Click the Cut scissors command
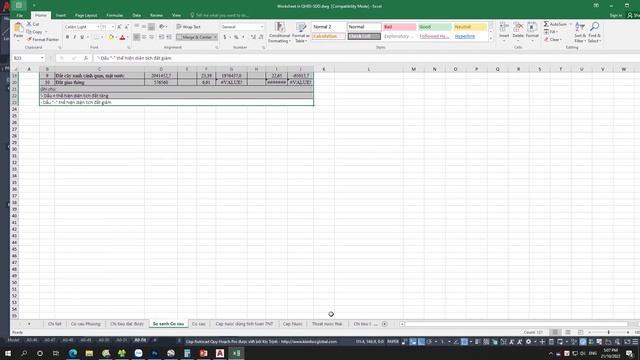The width and height of the screenshot is (640, 360). 33,24
